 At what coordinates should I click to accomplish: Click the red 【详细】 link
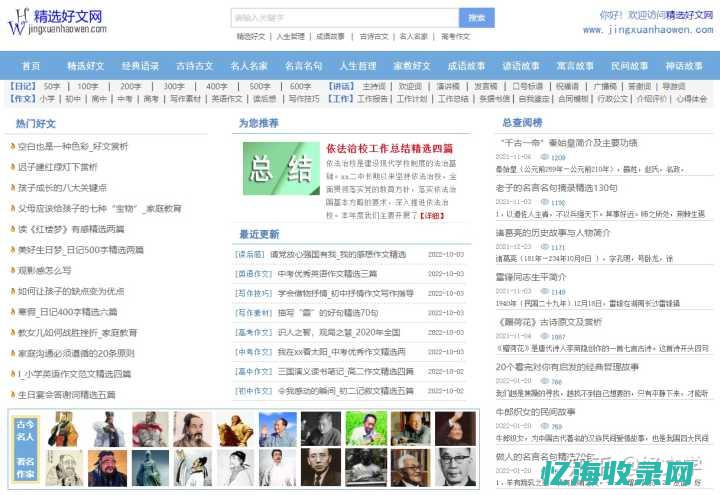click(x=432, y=215)
